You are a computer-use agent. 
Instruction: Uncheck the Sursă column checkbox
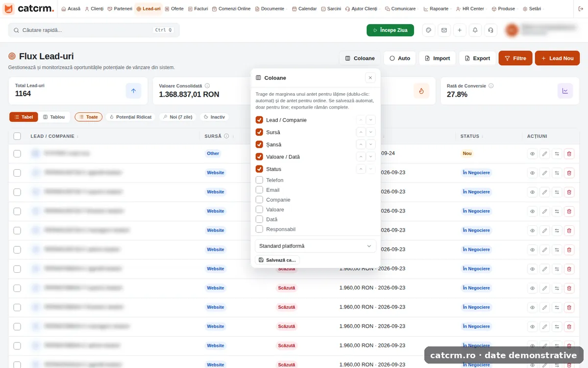[x=259, y=132]
